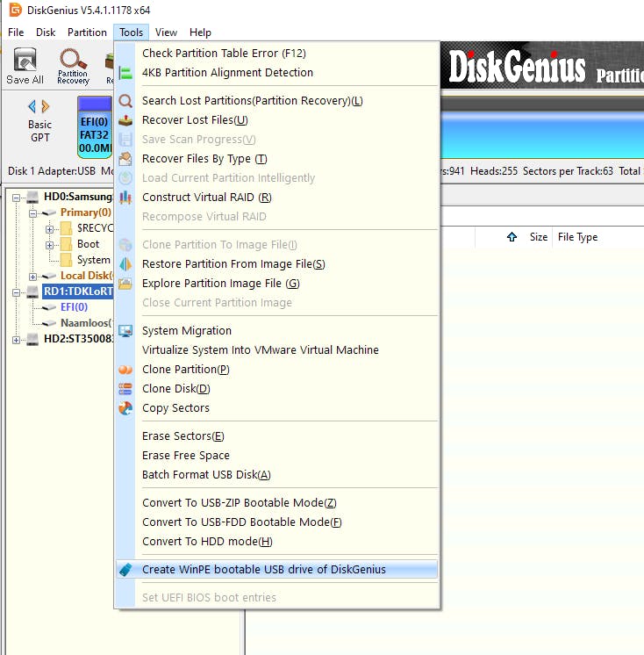Click the Partition Recovery magnifier icon
Viewport: 644px width, 655px height.
(73, 59)
